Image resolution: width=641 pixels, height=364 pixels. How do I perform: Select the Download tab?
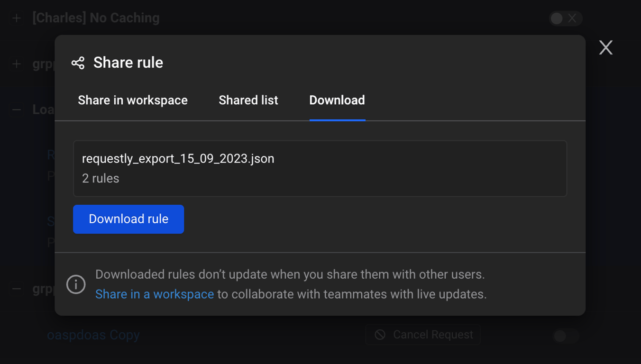point(337,100)
